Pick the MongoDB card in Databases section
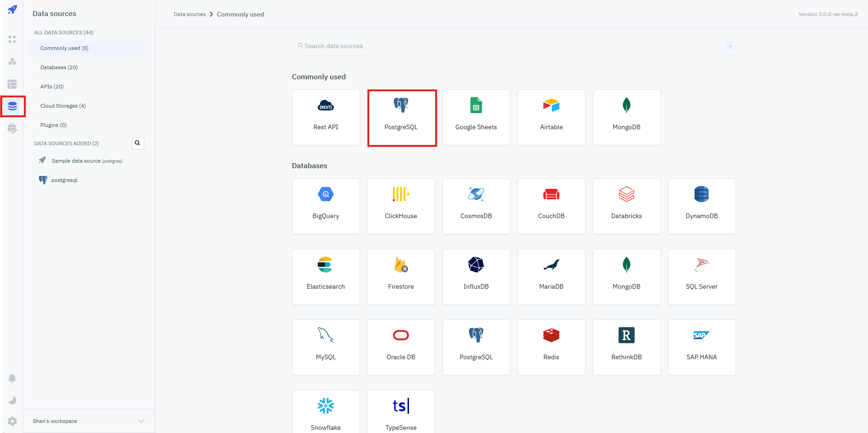Viewport: 868px width, 433px height. [x=627, y=277]
